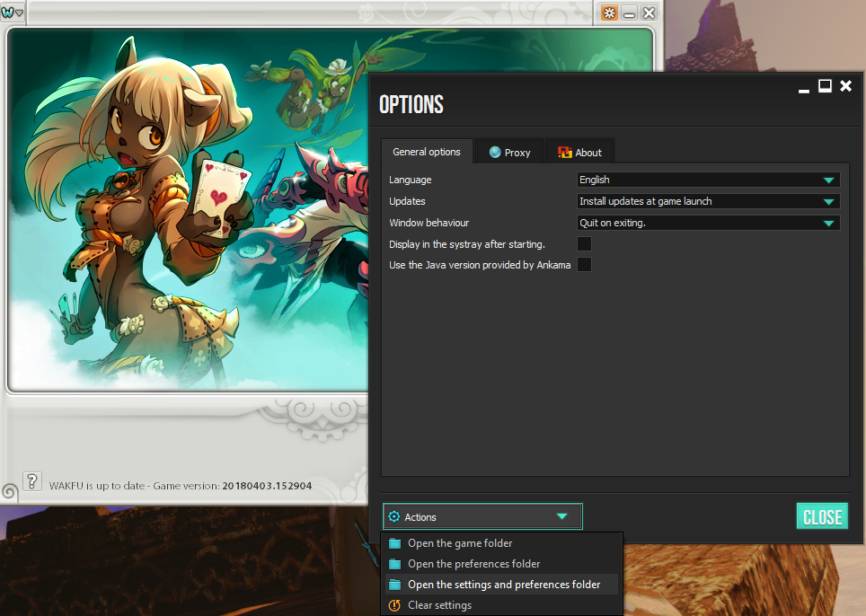
Task: Click folder icon beside settings and preferences folder
Action: click(x=395, y=585)
